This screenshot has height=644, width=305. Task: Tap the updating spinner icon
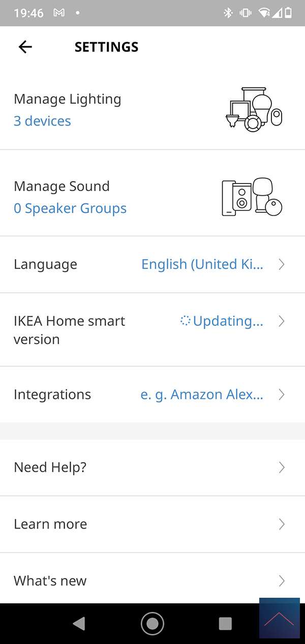185,321
